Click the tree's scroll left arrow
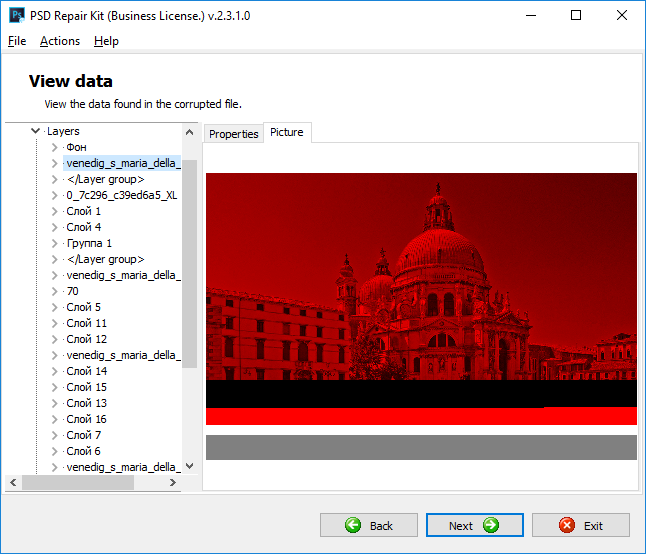This screenshot has width=646, height=554. 13,482
